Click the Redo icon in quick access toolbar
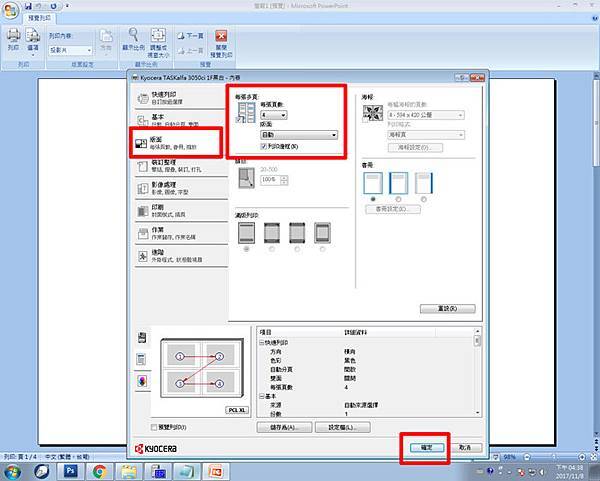Screen dimensions: 600x481 [53, 6]
